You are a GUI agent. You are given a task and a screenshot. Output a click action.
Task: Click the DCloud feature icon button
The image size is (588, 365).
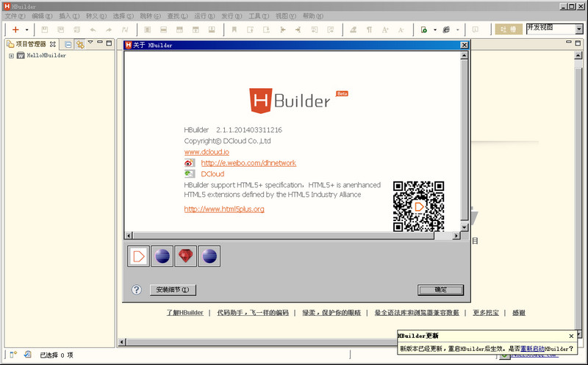(x=138, y=256)
